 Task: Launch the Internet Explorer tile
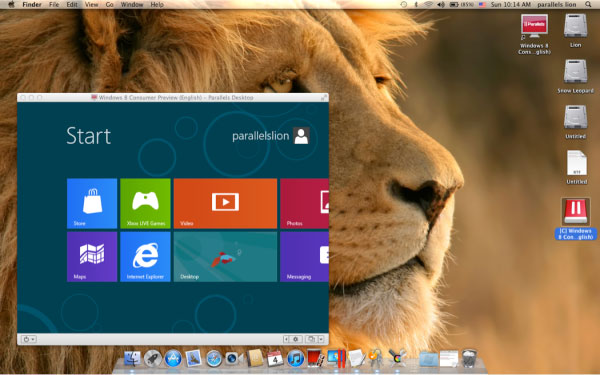145,257
